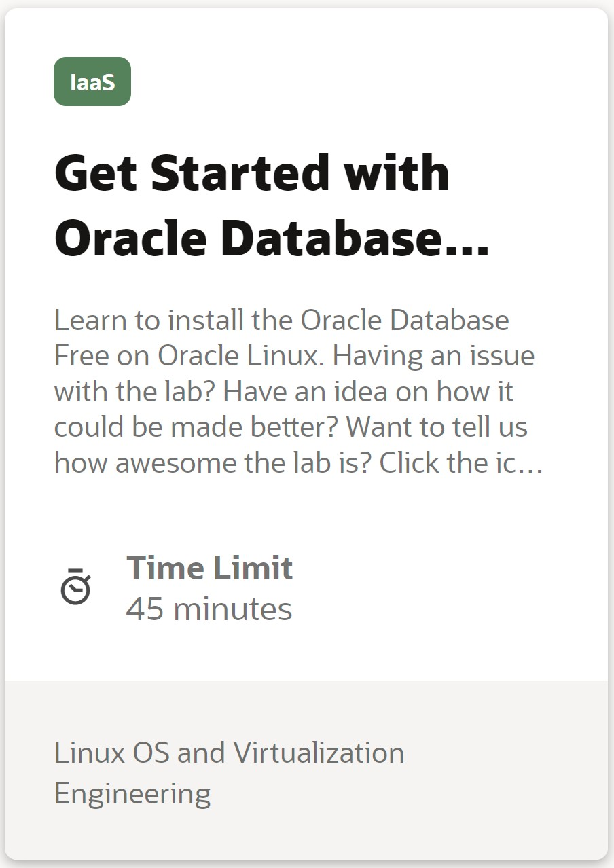Viewport: 614px width, 868px height.
Task: Click "Want to tell us" text
Action: 437,427
